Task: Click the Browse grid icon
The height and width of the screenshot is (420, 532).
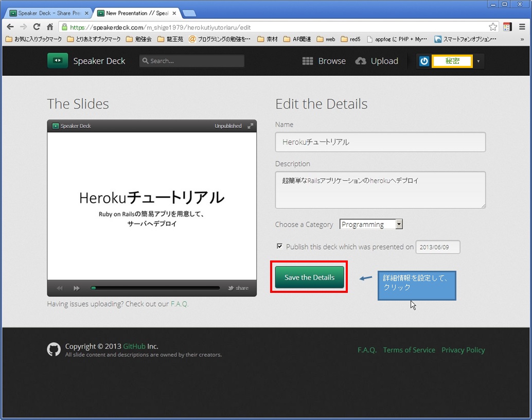Action: 308,61
